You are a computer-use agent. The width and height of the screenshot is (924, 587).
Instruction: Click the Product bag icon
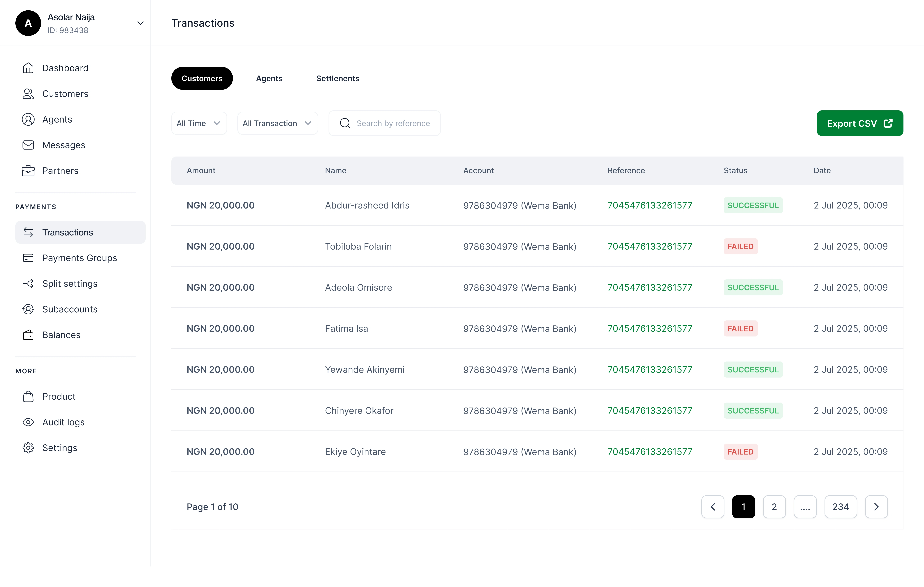coord(28,396)
